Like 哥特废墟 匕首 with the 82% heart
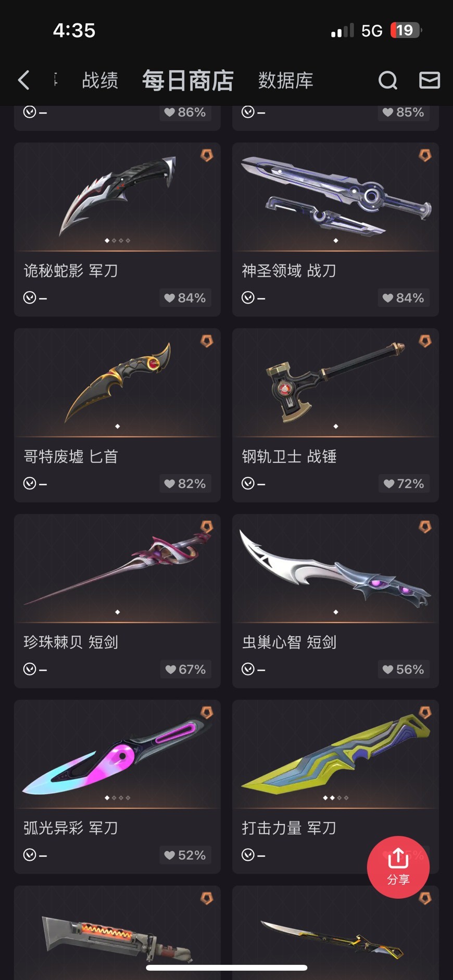This screenshot has height=980, width=453. coord(185,484)
